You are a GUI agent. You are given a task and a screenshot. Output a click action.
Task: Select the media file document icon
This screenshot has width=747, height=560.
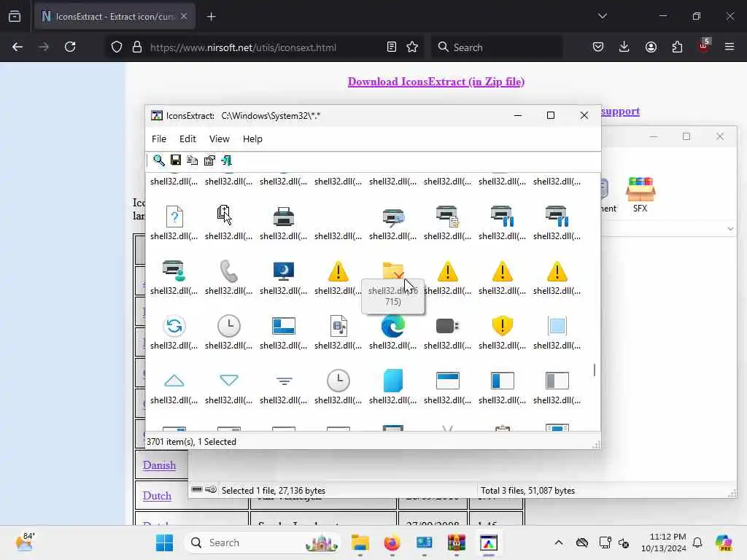coord(338,326)
